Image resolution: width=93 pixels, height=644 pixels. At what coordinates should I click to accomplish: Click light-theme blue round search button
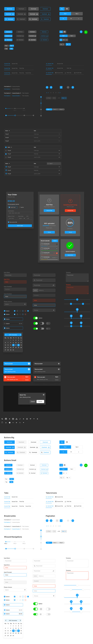pyautogui.click(x=81, y=465)
